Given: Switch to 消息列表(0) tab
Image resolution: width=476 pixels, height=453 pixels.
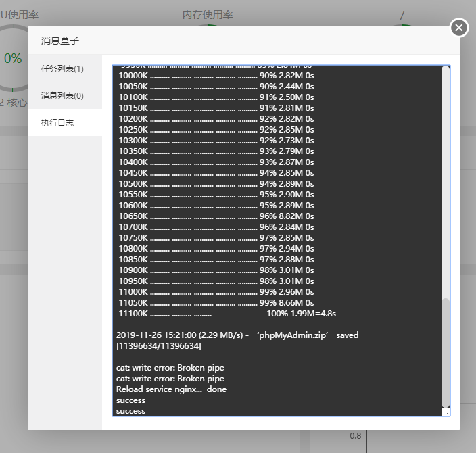Looking at the screenshot, I should point(65,95).
